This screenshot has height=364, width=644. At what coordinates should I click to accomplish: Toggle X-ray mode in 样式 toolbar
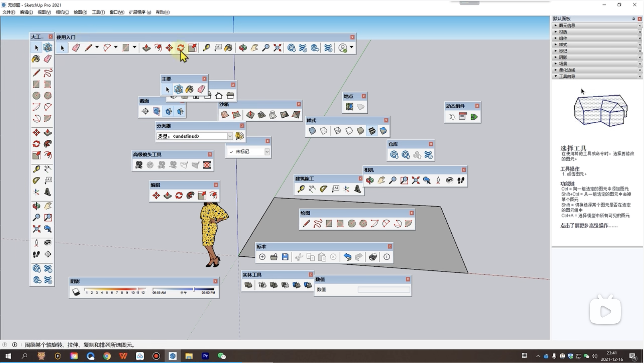point(312,131)
